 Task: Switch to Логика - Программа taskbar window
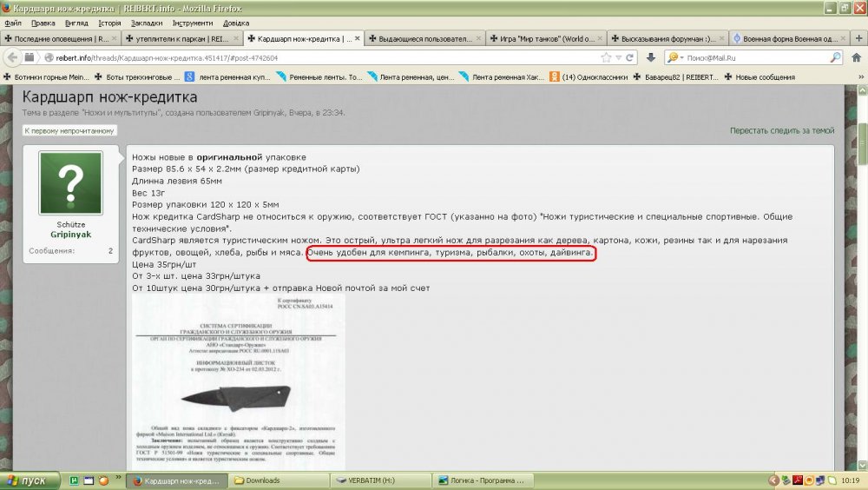(483, 480)
